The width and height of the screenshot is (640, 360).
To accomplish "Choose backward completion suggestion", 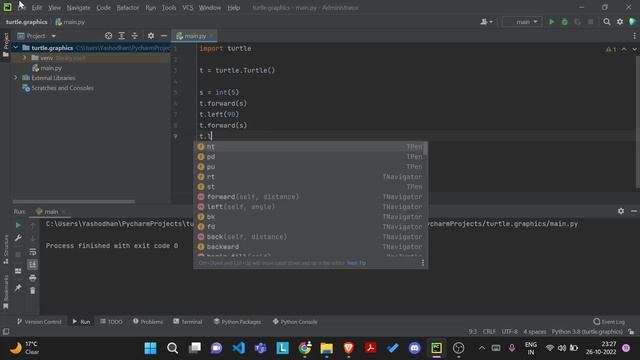I will tap(311, 247).
